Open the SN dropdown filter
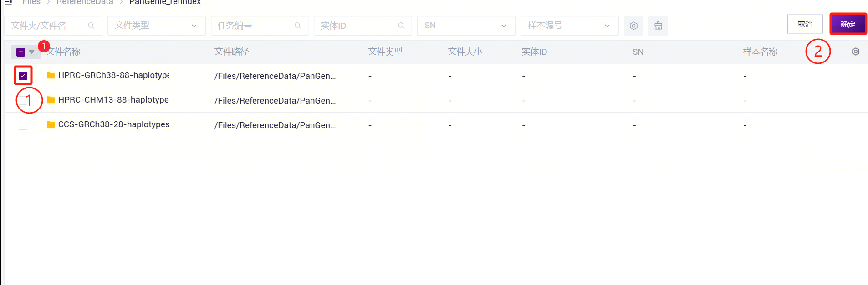Image resolution: width=868 pixels, height=285 pixels. coord(466,26)
